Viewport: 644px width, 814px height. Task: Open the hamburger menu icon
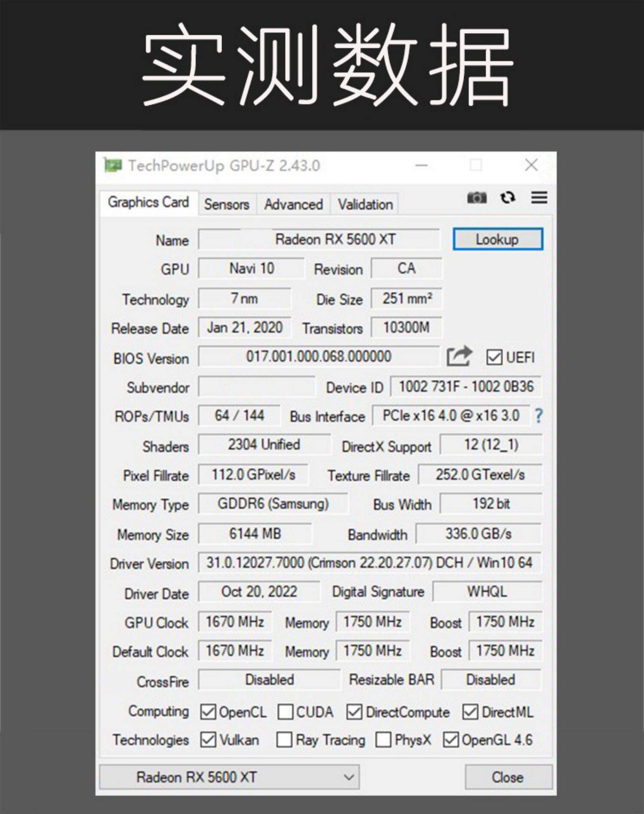[539, 197]
